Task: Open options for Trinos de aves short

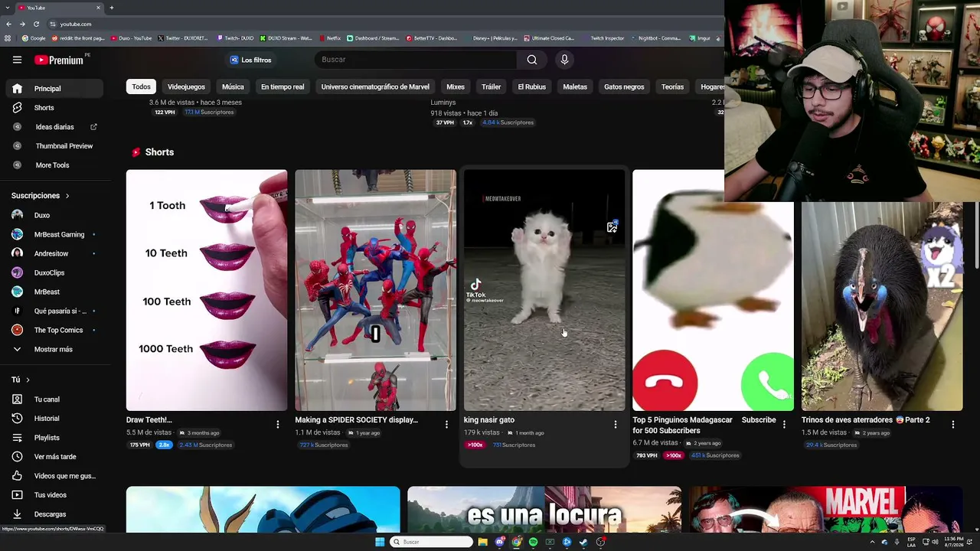Action: pyautogui.click(x=953, y=424)
